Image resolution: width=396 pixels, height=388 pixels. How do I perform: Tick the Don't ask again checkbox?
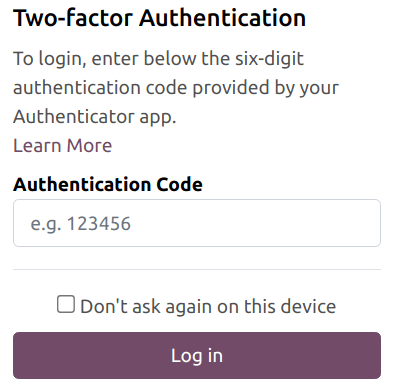click(x=66, y=304)
